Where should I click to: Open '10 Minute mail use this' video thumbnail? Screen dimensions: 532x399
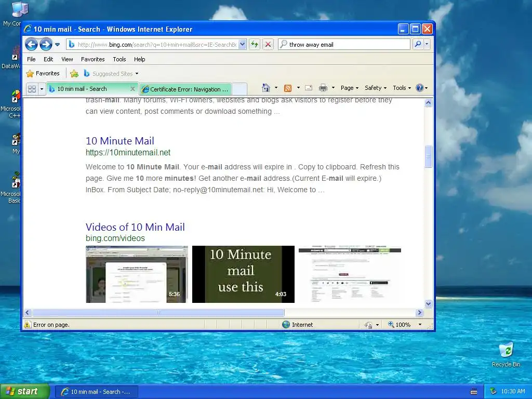[x=243, y=274]
